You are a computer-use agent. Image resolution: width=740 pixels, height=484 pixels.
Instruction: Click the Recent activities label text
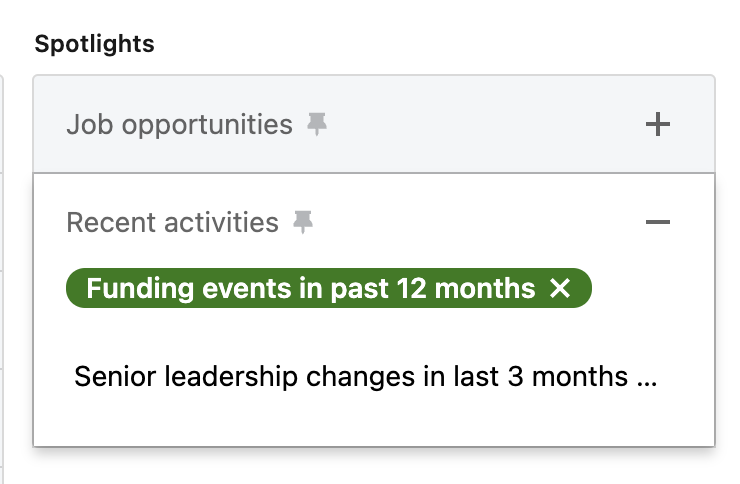coord(172,222)
